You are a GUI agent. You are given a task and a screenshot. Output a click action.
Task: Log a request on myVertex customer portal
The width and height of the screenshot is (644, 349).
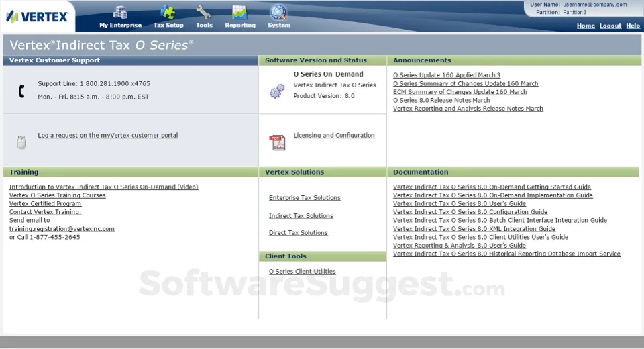pyautogui.click(x=108, y=136)
